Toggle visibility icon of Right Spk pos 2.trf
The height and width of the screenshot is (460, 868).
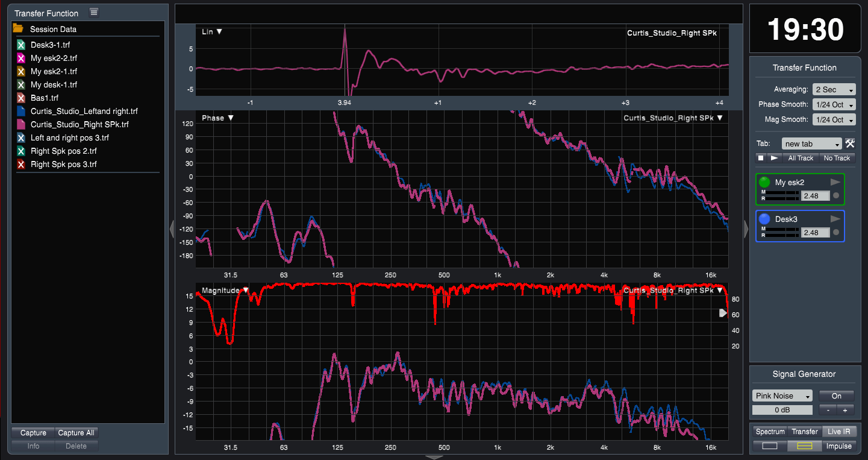pyautogui.click(x=21, y=151)
